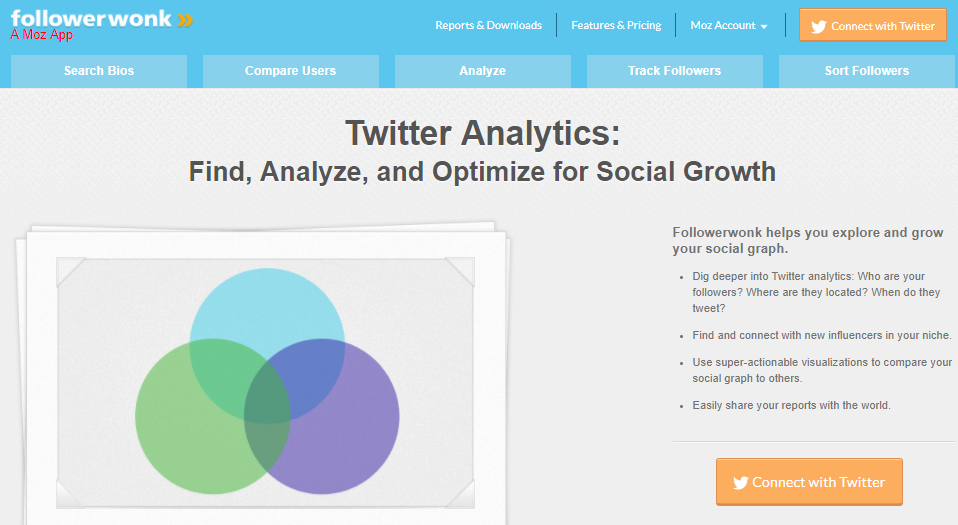This screenshot has height=525, width=958.
Task: Expand the Moz Account dropdown arrow
Action: pyautogui.click(x=764, y=27)
